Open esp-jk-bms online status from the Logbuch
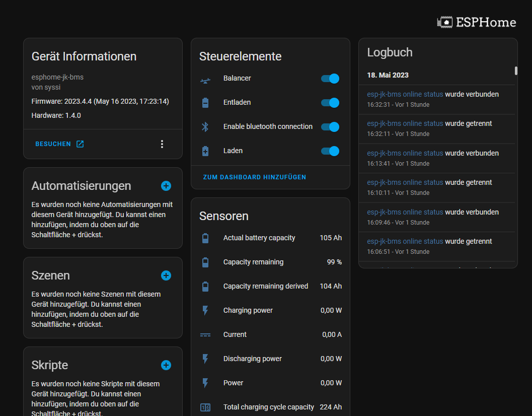Image resolution: width=532 pixels, height=416 pixels. [x=404, y=94]
